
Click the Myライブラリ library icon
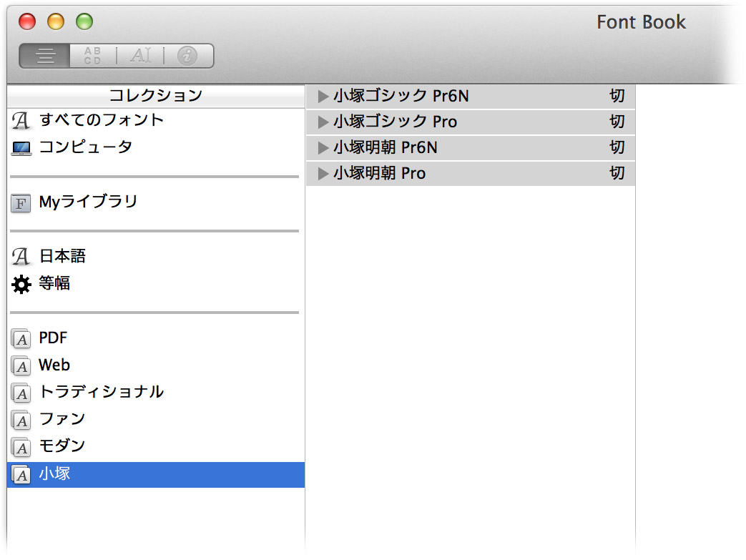(x=21, y=203)
